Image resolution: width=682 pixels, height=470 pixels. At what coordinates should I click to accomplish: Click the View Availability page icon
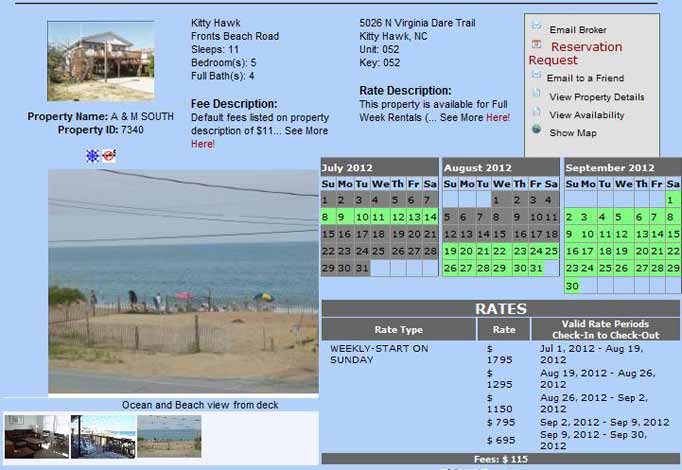point(537,112)
